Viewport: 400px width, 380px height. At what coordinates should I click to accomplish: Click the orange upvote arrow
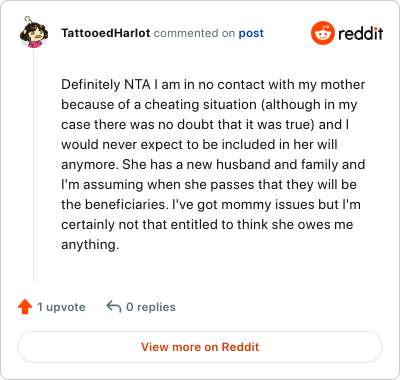25,307
